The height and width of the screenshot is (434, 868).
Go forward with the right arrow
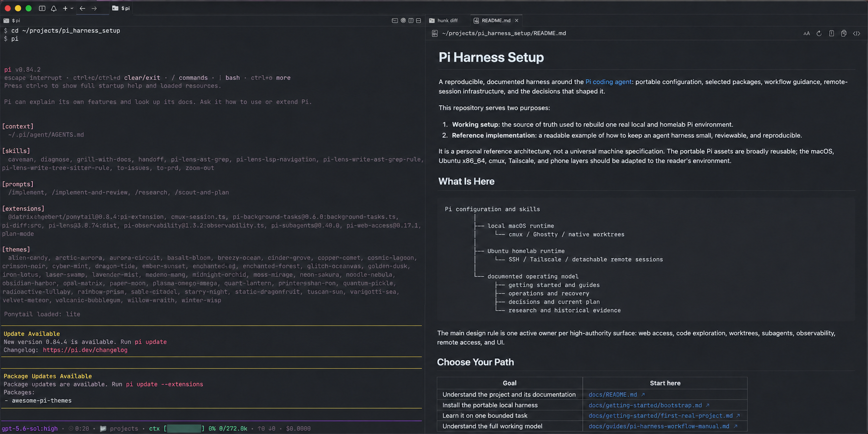click(x=94, y=8)
